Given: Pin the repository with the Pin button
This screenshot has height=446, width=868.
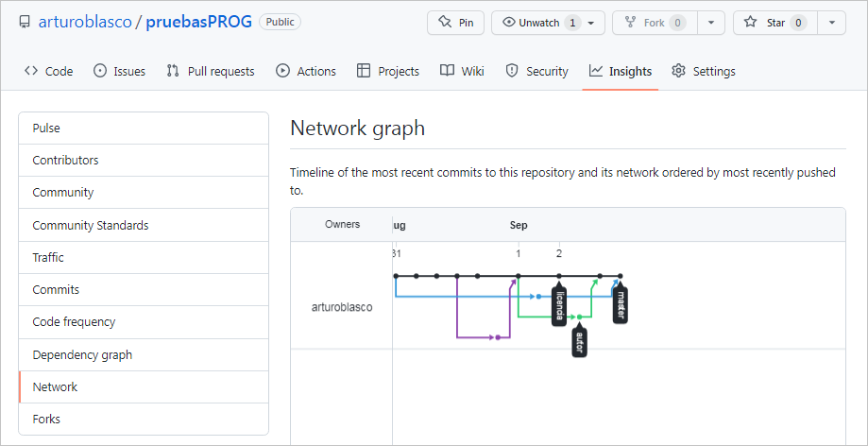Looking at the screenshot, I should [x=455, y=23].
